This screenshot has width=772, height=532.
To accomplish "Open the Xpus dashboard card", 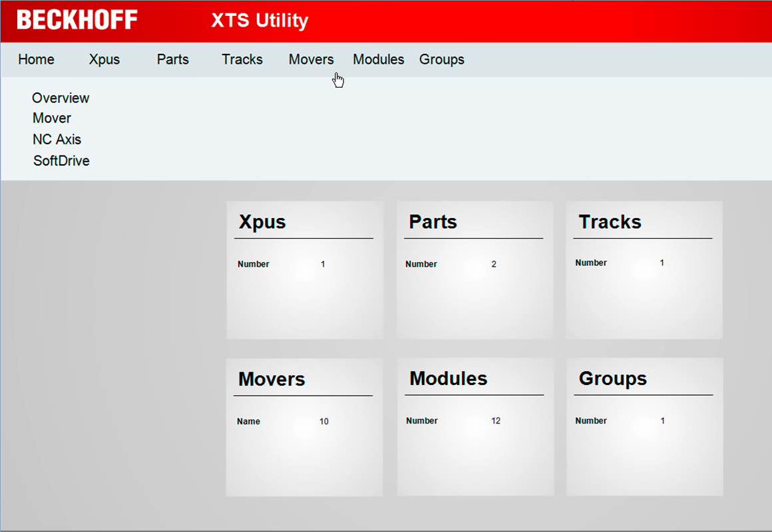I will pyautogui.click(x=304, y=269).
